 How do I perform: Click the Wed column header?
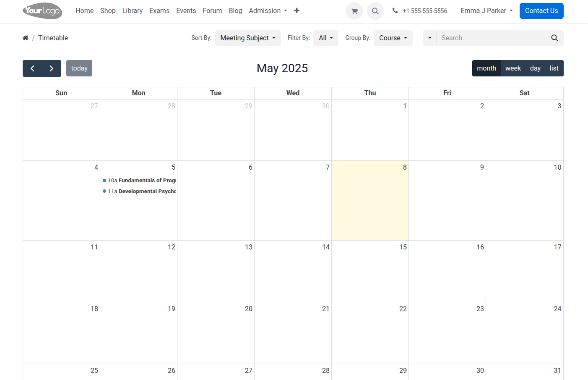coord(293,93)
